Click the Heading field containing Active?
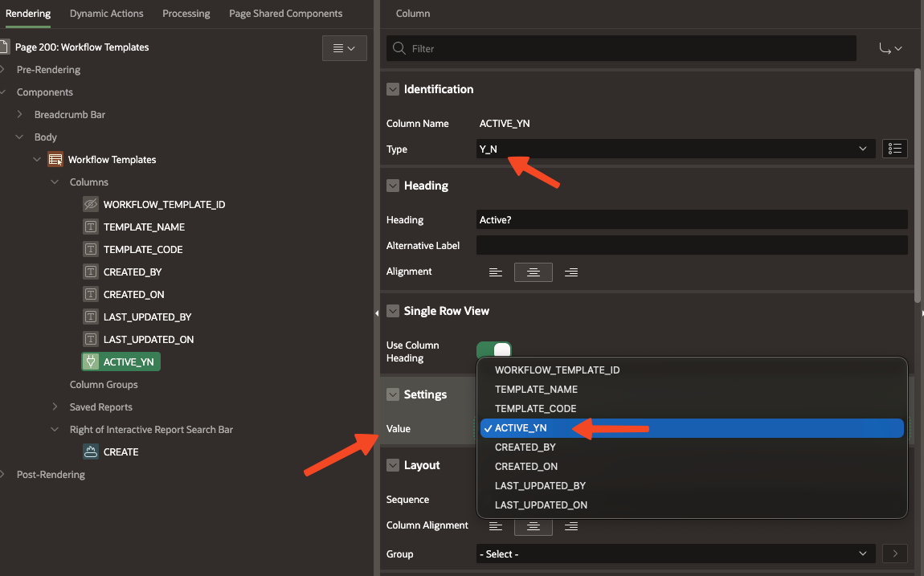924x576 pixels. coord(692,219)
